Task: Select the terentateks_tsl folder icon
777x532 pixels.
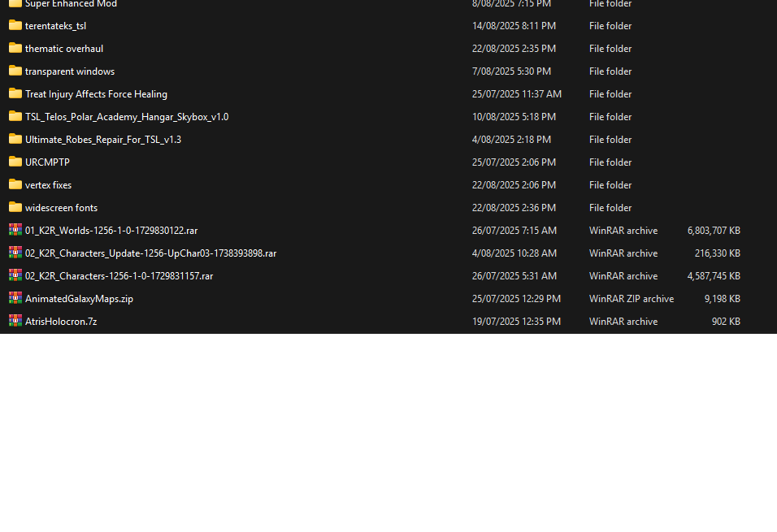Action: (x=15, y=25)
